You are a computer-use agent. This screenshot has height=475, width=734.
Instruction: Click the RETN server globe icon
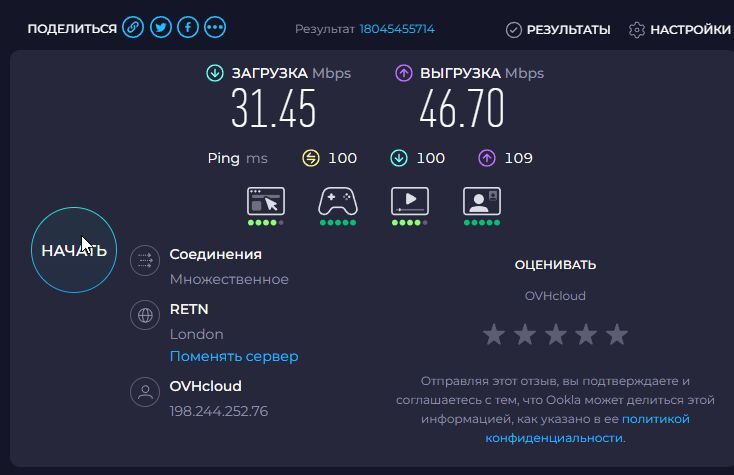coord(145,315)
